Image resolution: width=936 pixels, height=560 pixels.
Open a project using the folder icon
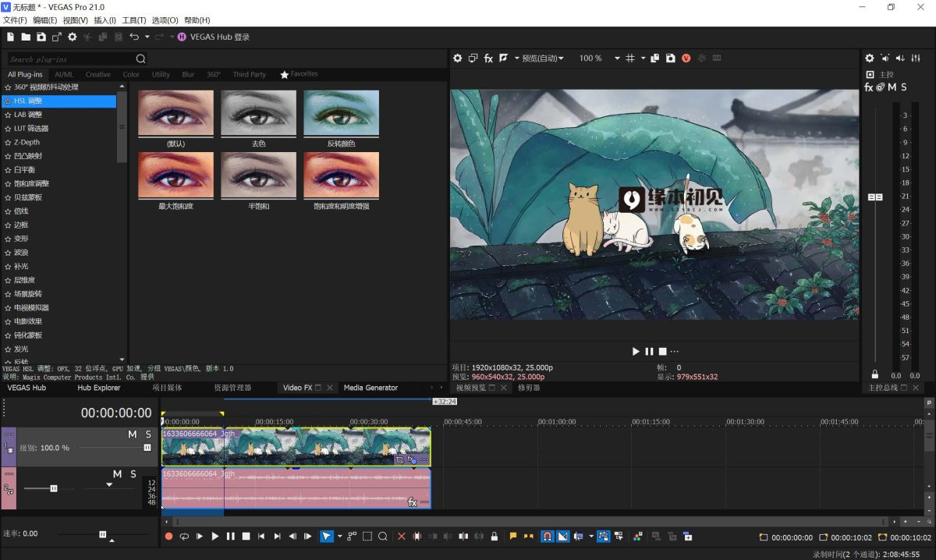[x=26, y=37]
